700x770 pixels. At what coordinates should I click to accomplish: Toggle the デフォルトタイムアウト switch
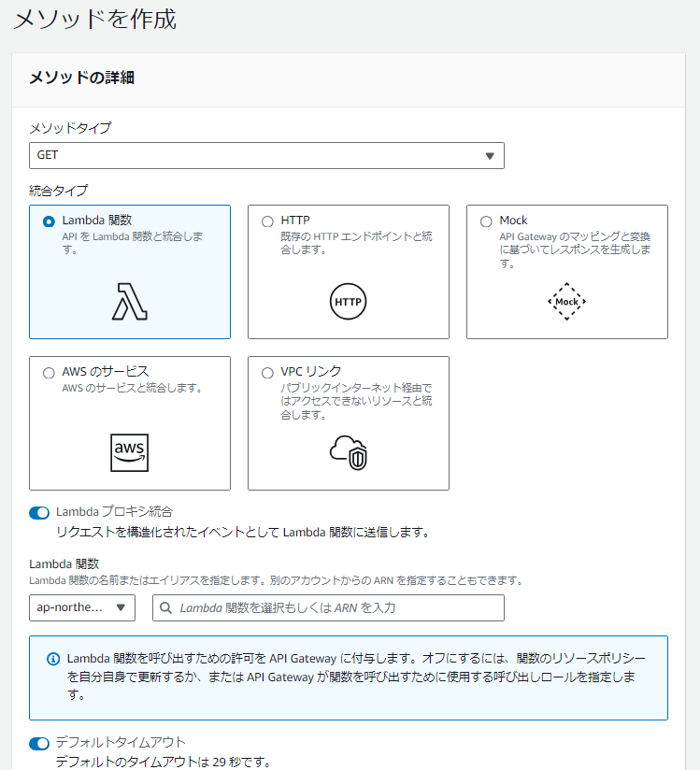tap(39, 744)
